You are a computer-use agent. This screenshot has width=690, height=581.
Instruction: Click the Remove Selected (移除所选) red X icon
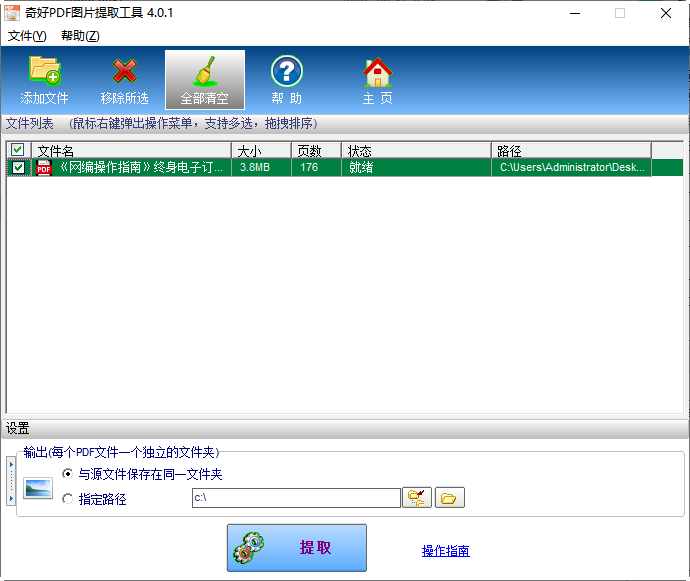pos(124,79)
